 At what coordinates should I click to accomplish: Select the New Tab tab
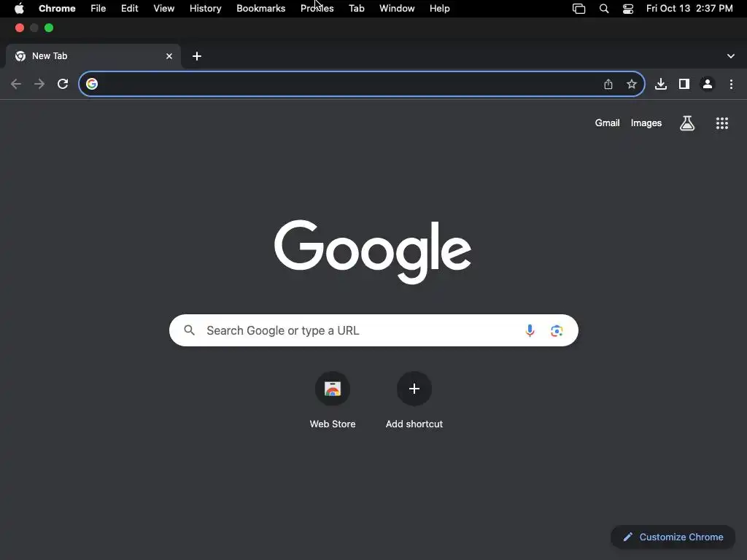pyautogui.click(x=93, y=56)
